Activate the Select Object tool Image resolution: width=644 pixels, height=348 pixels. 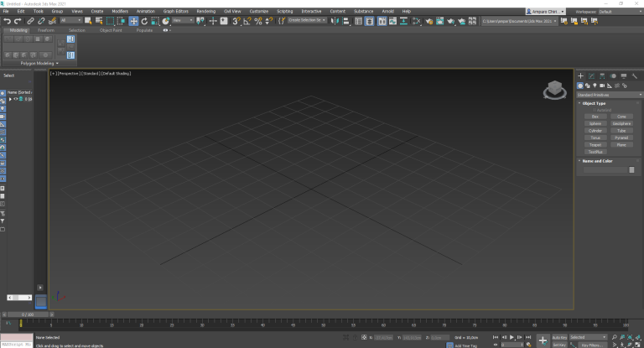tap(88, 21)
